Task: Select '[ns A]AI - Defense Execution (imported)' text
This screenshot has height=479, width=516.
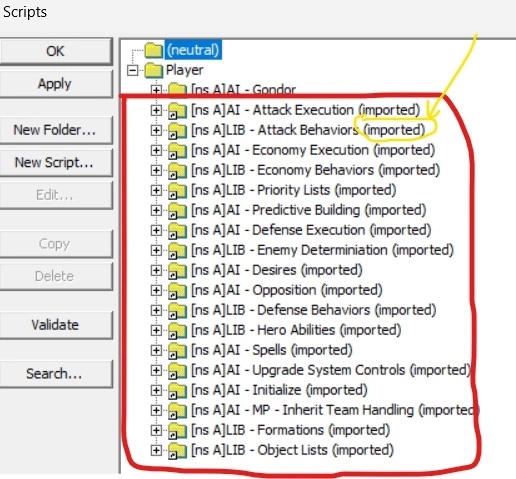Action: 311,230
